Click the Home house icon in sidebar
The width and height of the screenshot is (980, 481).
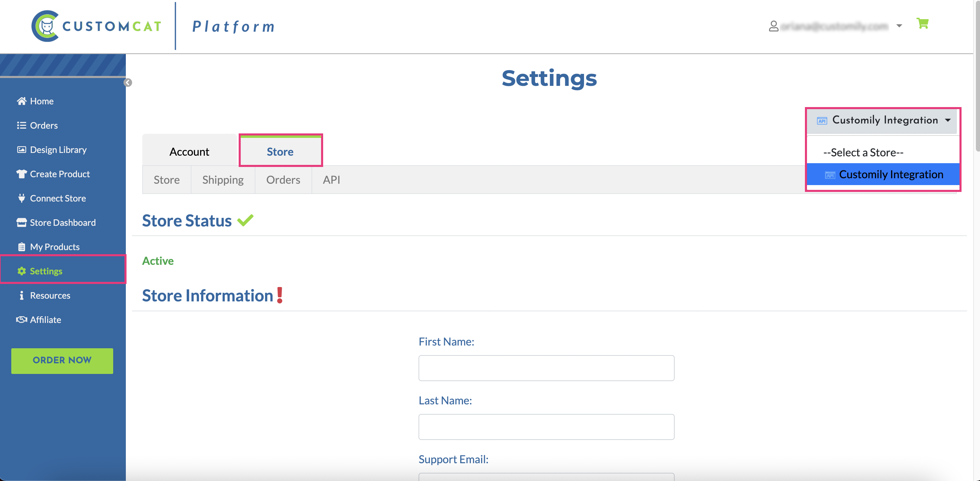(x=21, y=101)
